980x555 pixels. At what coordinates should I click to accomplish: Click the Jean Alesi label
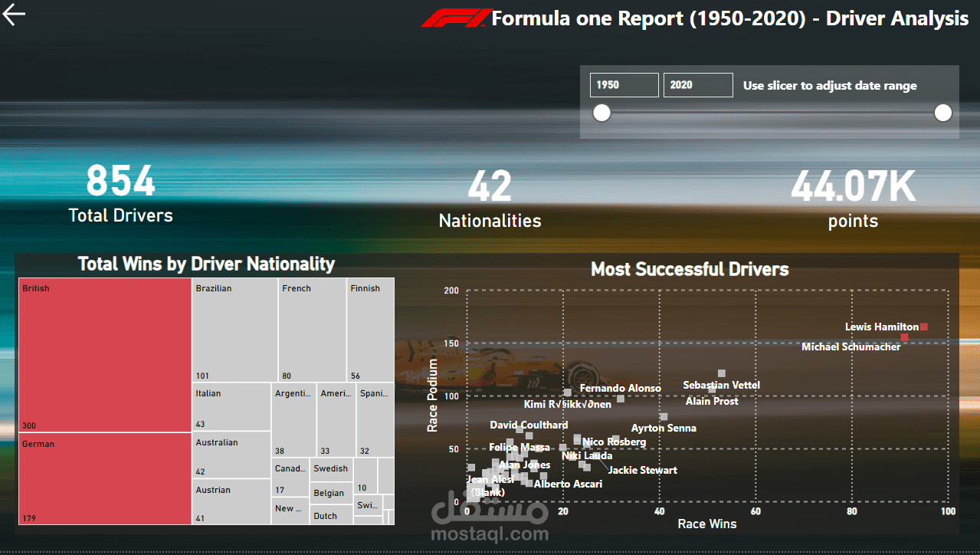[x=491, y=479]
